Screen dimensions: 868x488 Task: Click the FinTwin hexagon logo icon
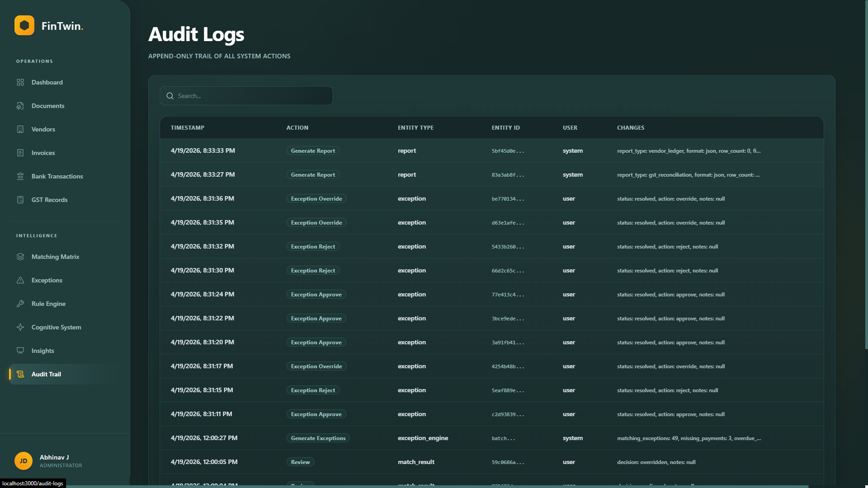(x=24, y=25)
